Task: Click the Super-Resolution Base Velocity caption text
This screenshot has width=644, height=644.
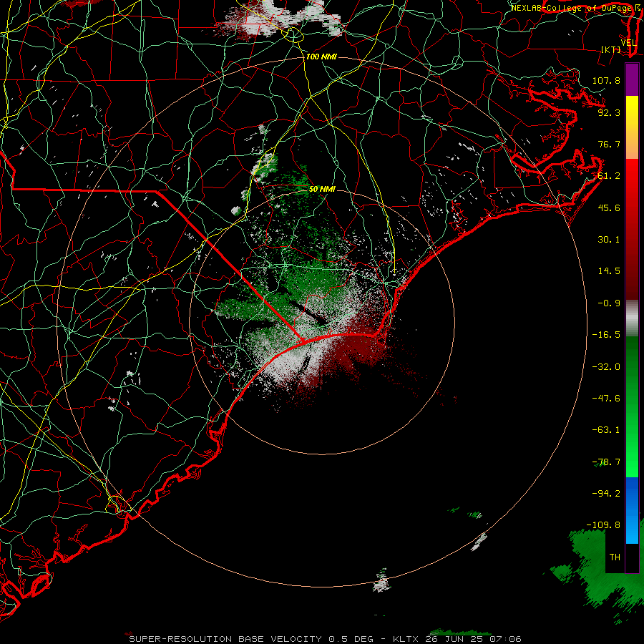Action: point(325,639)
